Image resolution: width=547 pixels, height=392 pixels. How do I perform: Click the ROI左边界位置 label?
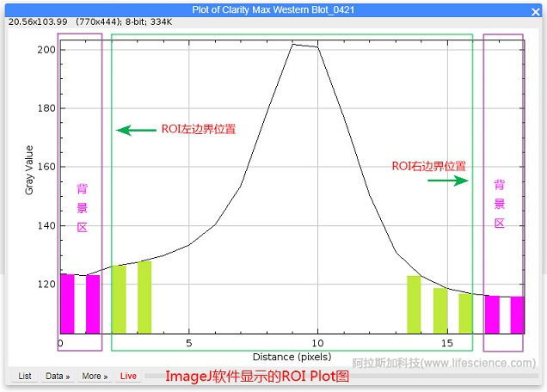pos(199,130)
